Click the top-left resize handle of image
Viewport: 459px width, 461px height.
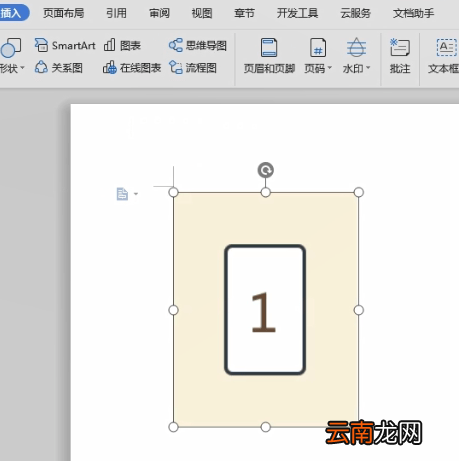[x=173, y=192]
